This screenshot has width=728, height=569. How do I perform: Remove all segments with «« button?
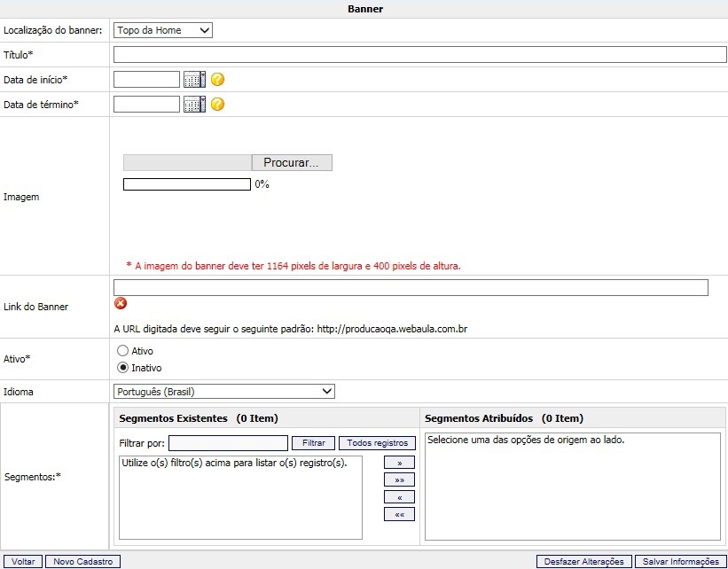399,514
